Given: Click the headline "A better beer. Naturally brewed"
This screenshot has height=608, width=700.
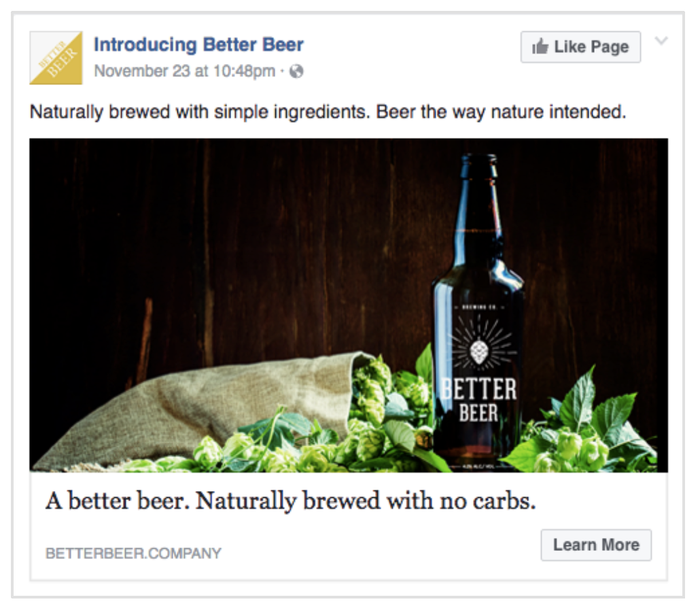Looking at the screenshot, I should 291,501.
